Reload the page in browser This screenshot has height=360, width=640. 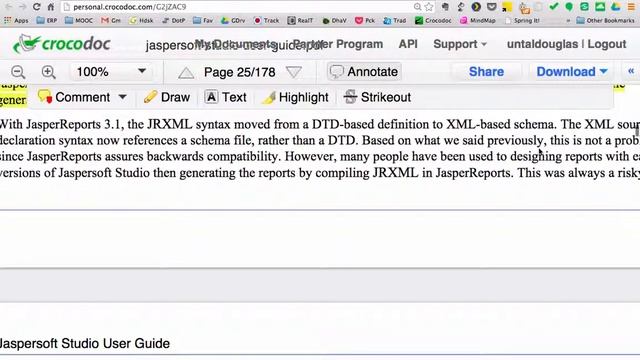point(37,7)
